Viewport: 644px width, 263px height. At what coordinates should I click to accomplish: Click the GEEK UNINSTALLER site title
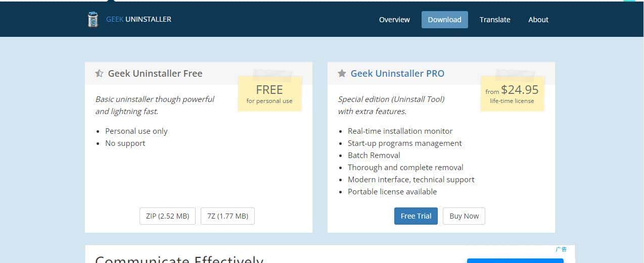pos(139,19)
